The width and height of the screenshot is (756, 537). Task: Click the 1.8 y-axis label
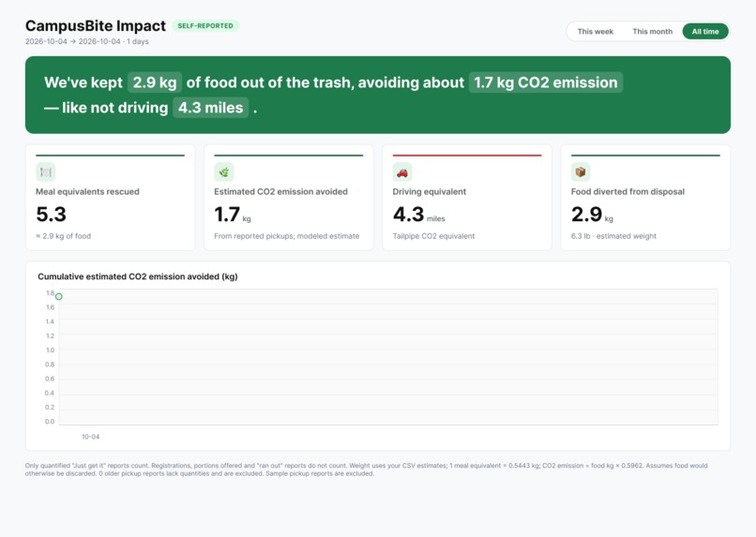(x=50, y=292)
